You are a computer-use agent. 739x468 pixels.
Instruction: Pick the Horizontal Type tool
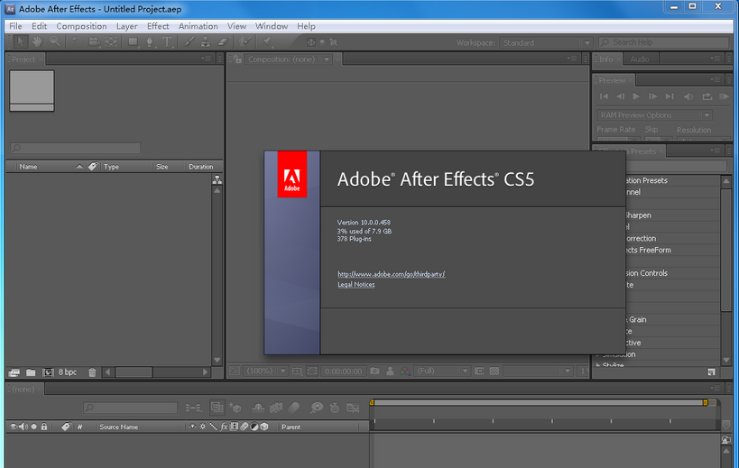click(x=167, y=42)
